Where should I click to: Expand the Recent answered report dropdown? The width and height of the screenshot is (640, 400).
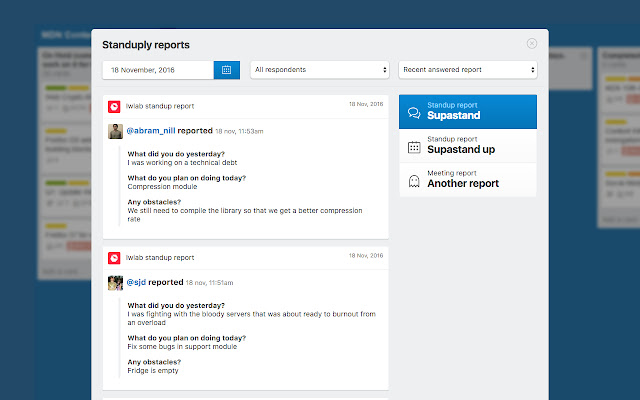coord(468,70)
